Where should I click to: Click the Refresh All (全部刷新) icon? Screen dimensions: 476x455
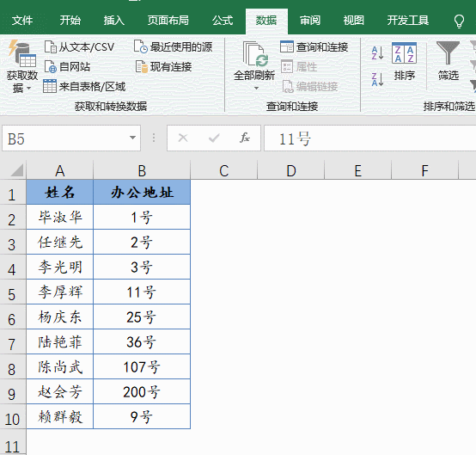[x=255, y=54]
